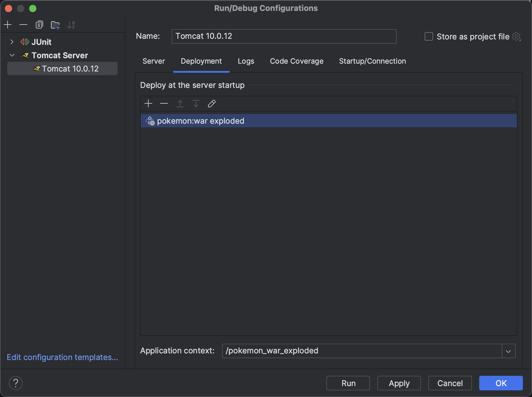The image size is (532, 397).
Task: Sort configurations alphabetically
Action: [71, 25]
